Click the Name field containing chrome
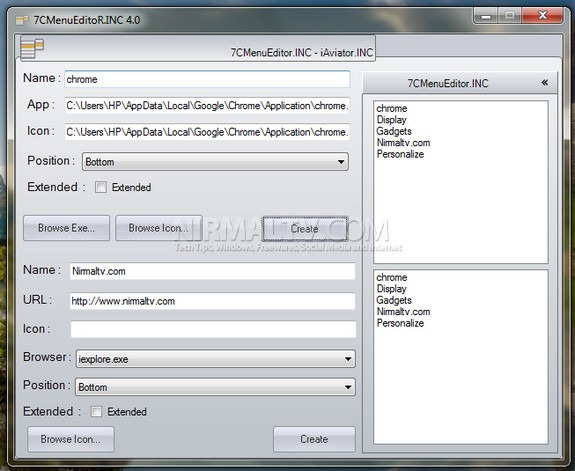Screen dimensions: 575x471 207,79
